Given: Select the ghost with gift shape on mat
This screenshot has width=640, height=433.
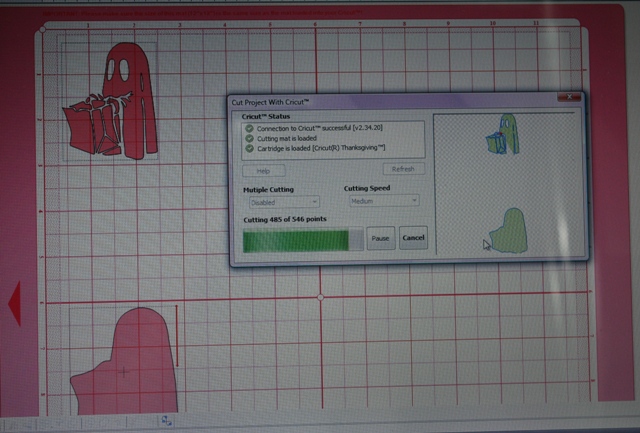Looking at the screenshot, I should point(110,101).
